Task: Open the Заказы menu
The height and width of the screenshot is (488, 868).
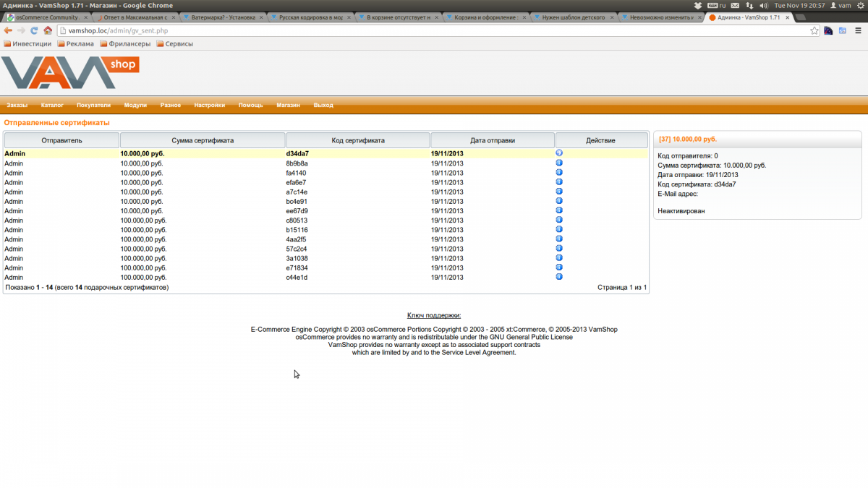Action: [17, 106]
